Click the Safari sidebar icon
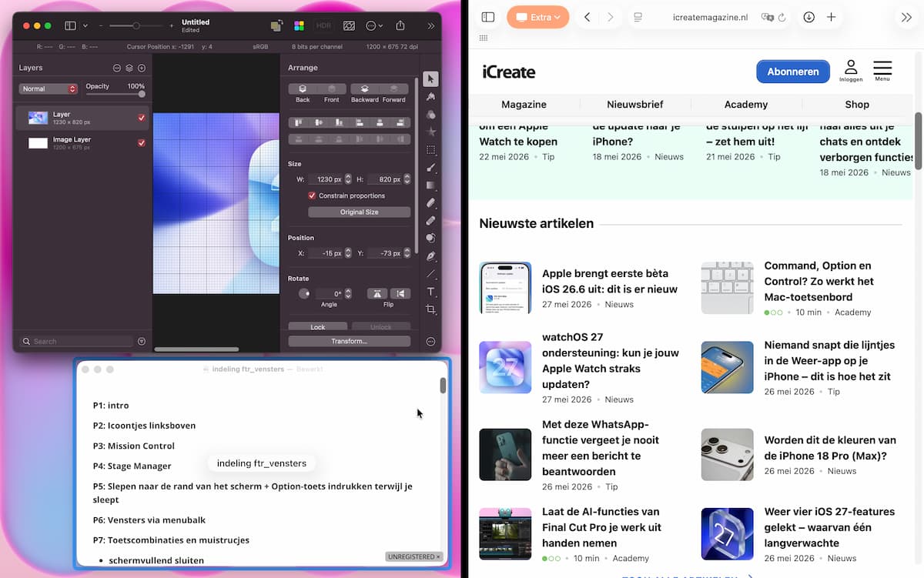This screenshot has width=924, height=578. (488, 17)
